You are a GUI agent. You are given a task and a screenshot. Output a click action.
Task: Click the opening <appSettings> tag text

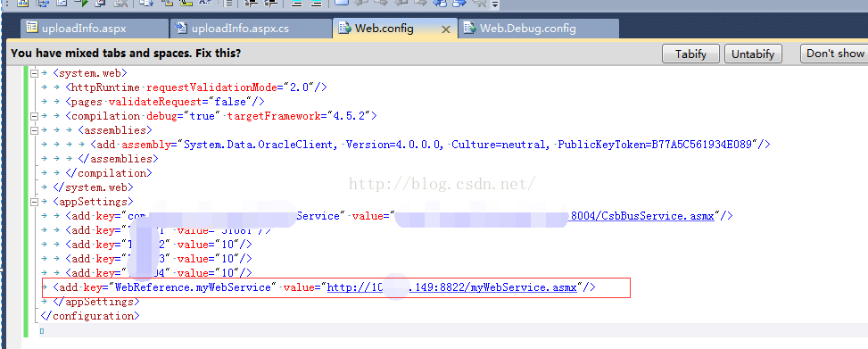[x=93, y=203]
